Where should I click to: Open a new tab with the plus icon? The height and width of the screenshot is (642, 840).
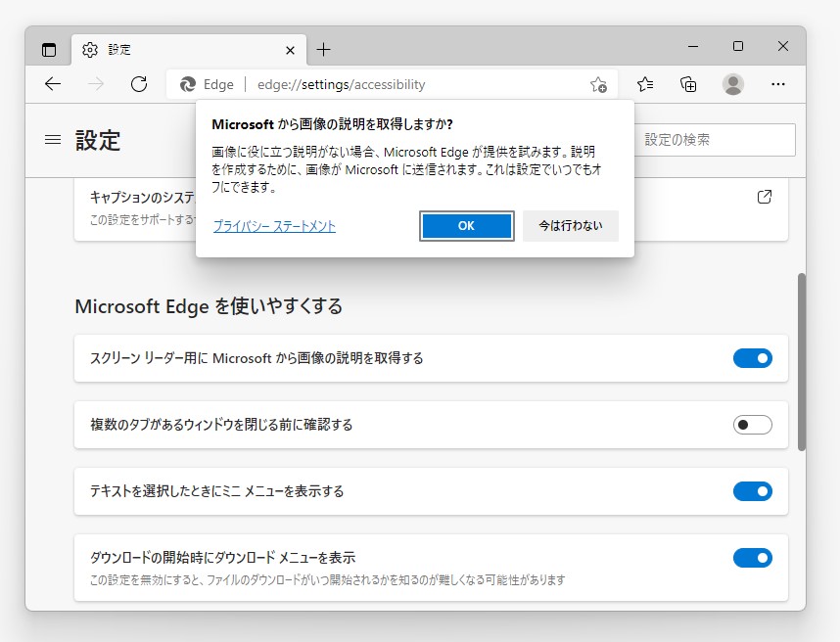pyautogui.click(x=323, y=47)
